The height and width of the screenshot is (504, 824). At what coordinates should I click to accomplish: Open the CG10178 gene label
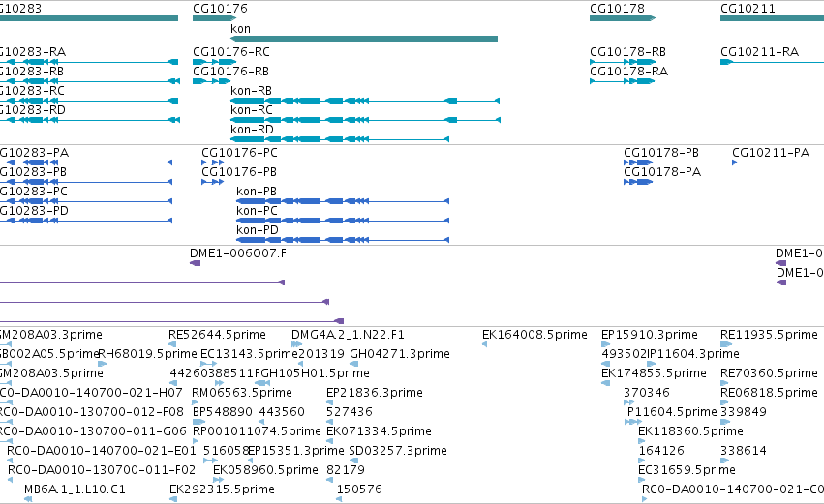(617, 9)
